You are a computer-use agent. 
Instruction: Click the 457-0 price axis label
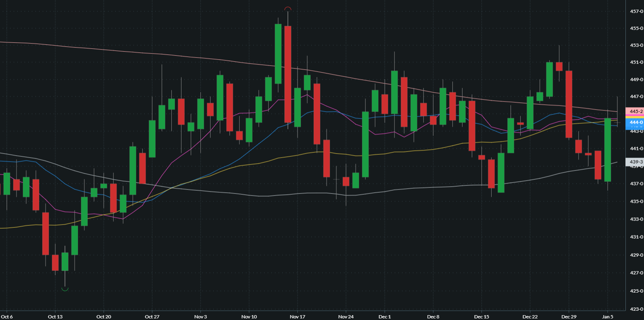coord(637,11)
